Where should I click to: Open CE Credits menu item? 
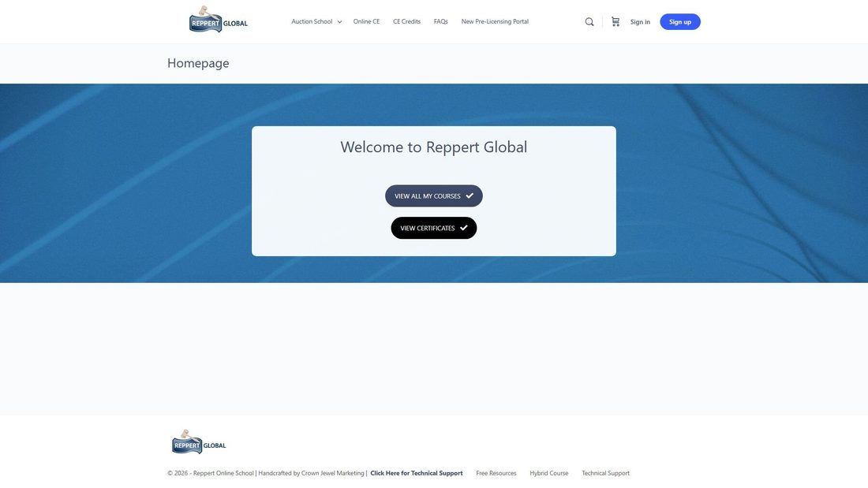coord(406,21)
